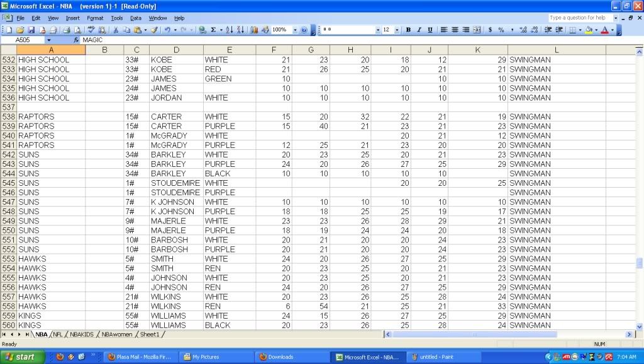
Task: Open the Edit menu
Action: click(x=36, y=18)
